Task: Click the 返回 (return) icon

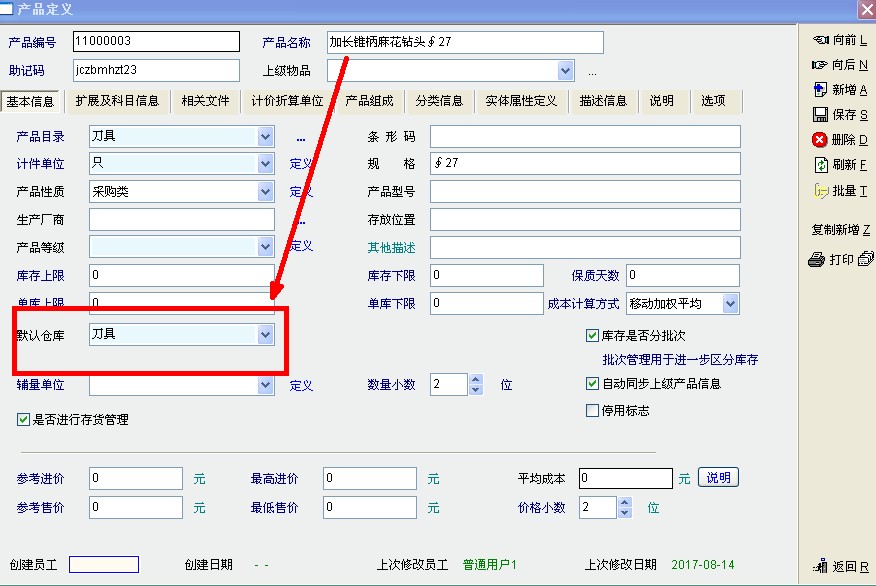Action: point(820,567)
